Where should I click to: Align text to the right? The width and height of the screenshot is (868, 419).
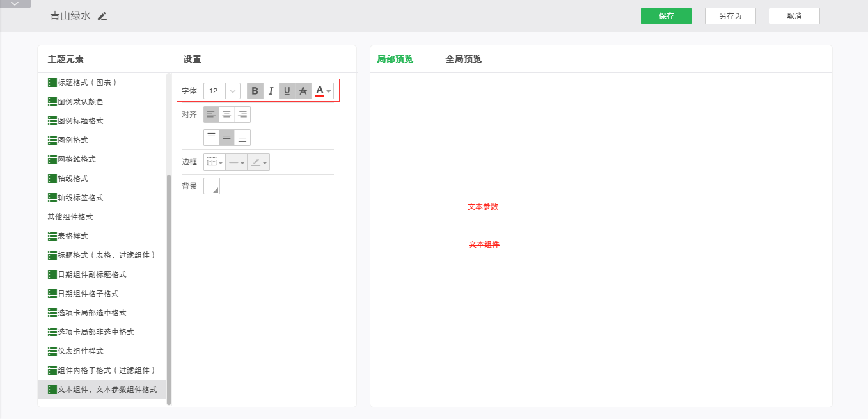pos(242,115)
